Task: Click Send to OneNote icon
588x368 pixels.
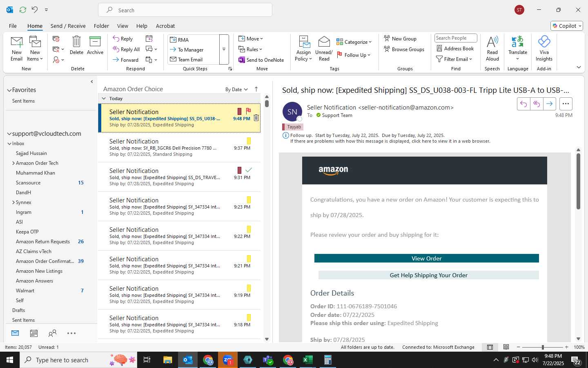Action: point(242,60)
